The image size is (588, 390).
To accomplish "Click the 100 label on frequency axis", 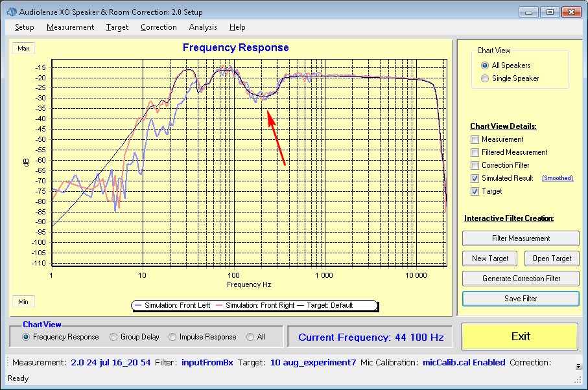I will click(x=233, y=275).
